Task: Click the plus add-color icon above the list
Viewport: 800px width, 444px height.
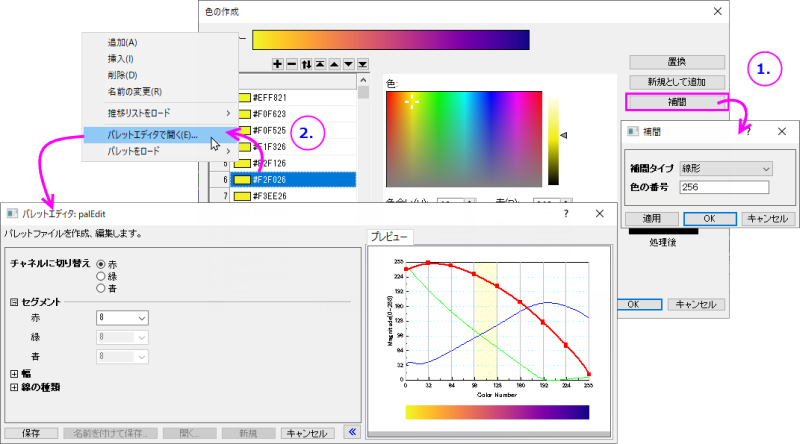Action: click(x=277, y=64)
